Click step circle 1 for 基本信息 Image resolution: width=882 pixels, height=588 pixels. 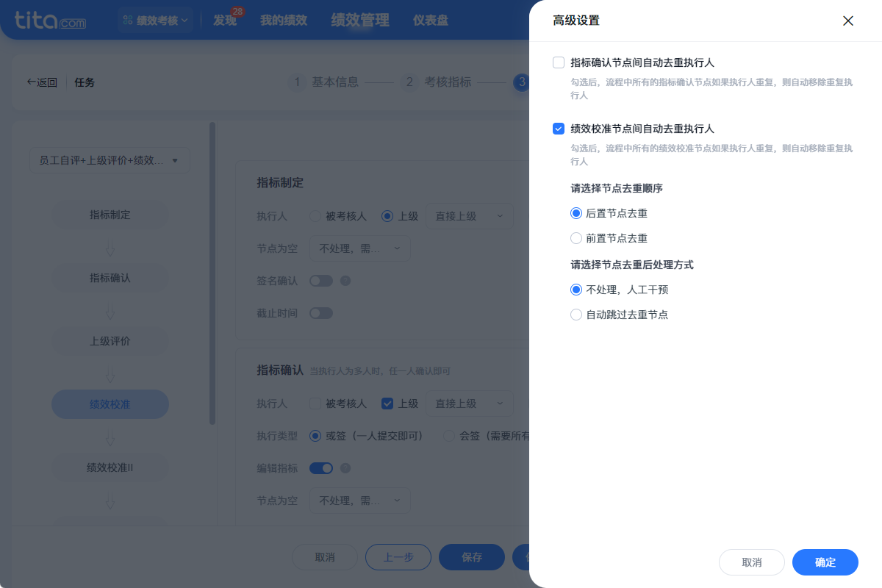(x=297, y=82)
